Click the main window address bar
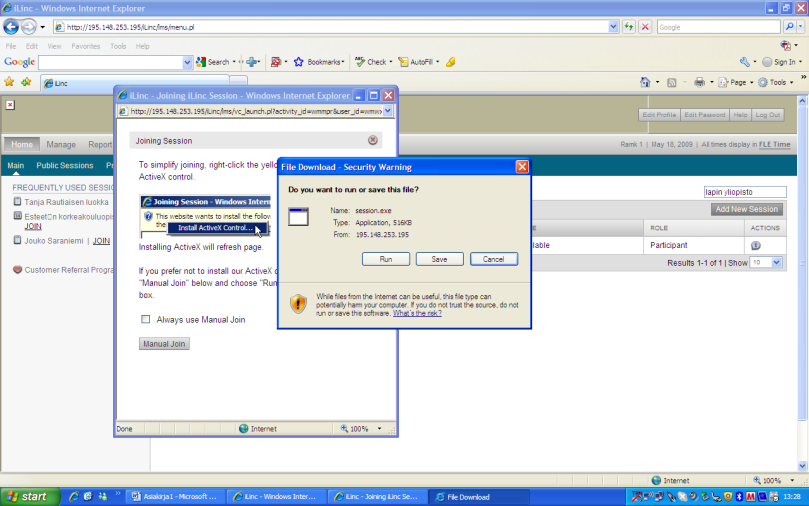The height and width of the screenshot is (506, 809). [x=330, y=27]
